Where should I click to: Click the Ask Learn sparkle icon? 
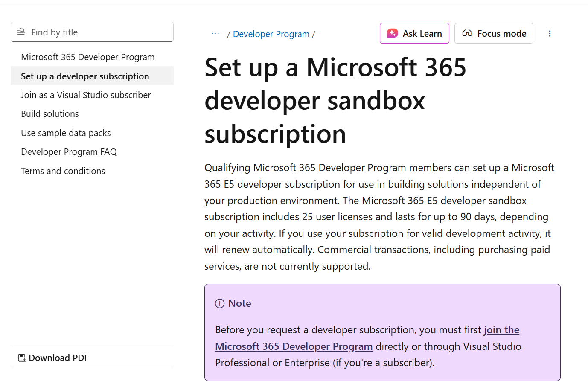(392, 33)
